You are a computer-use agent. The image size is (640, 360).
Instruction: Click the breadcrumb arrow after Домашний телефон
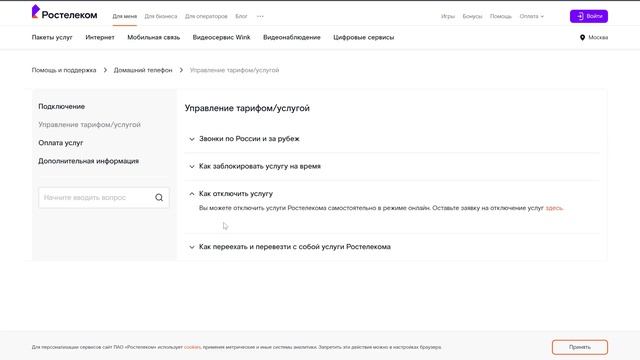pyautogui.click(x=181, y=70)
